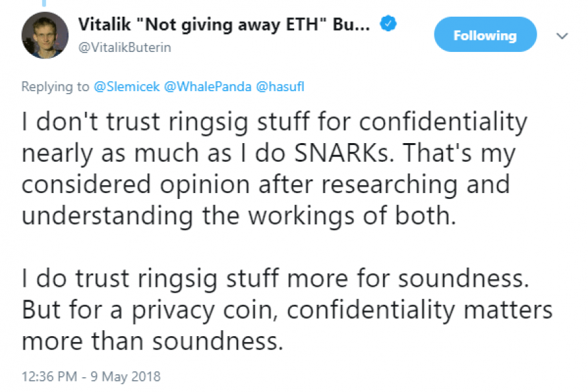Click the 9 May 2018 date

(126, 377)
